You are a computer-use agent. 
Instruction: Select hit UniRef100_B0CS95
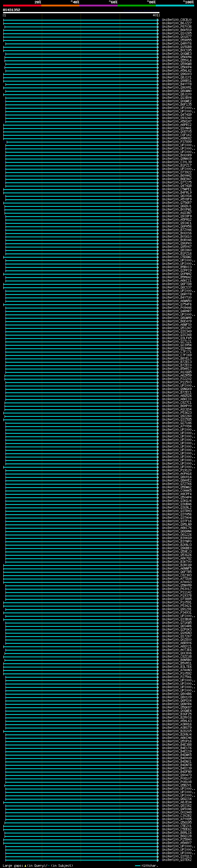point(176,50)
